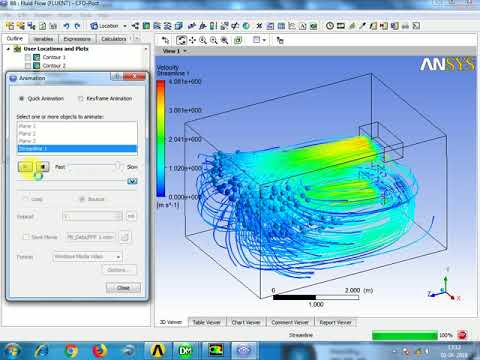Click the Volume Rendering toolbar icon
The width and height of the screenshot is (480, 360).
coord(179,26)
